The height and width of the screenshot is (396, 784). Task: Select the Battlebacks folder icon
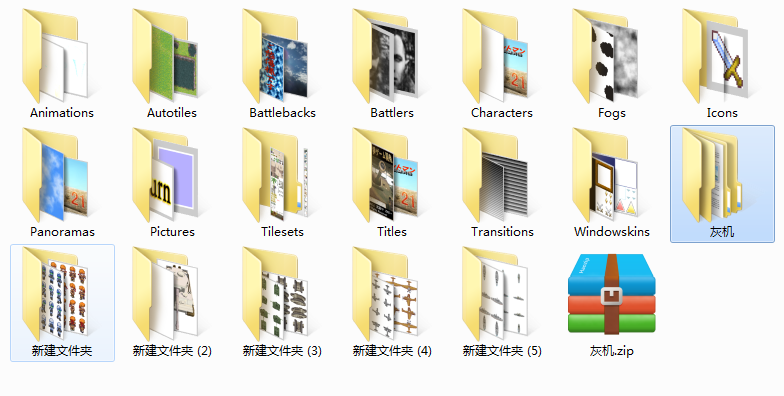275,55
